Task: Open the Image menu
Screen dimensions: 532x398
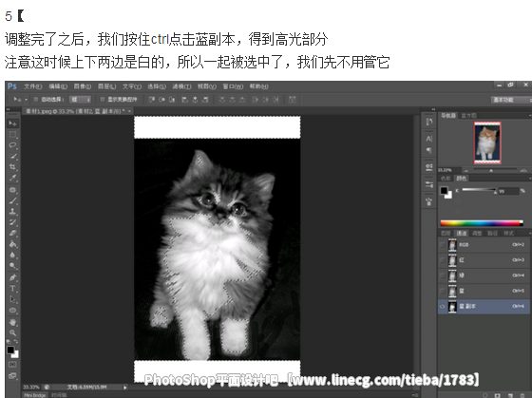Action: (x=83, y=86)
